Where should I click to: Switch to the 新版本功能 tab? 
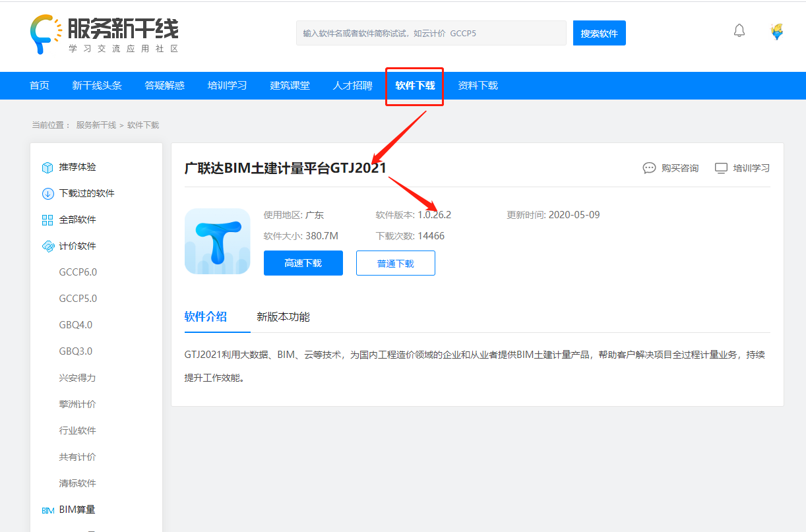283,316
